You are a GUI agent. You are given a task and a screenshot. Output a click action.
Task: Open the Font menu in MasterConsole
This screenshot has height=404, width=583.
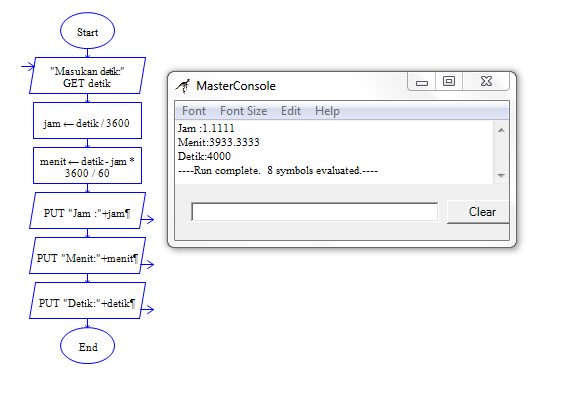(194, 111)
